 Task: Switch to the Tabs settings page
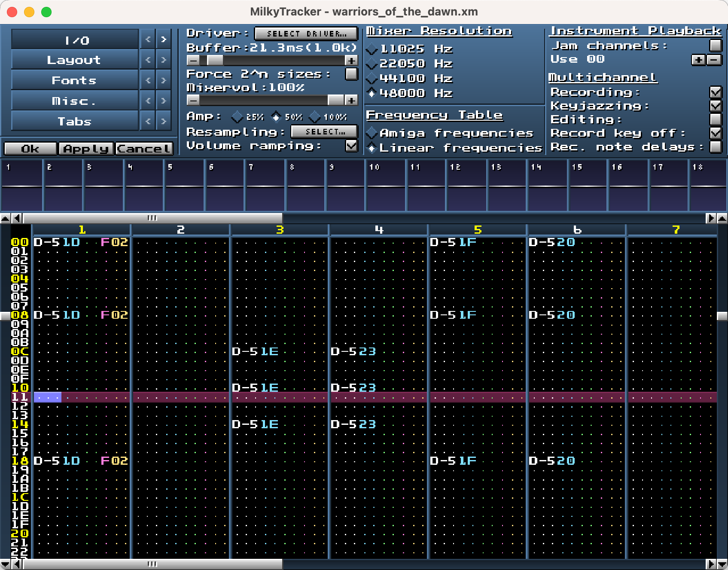click(x=74, y=122)
